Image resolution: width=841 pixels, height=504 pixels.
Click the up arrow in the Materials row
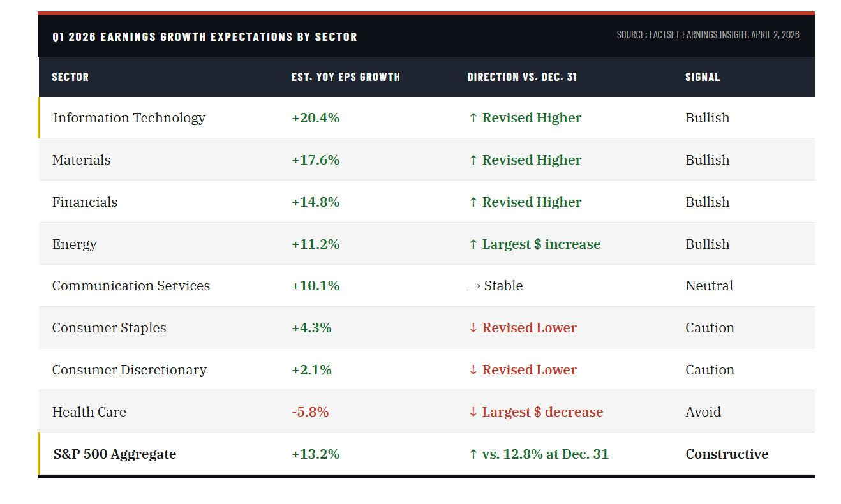[x=473, y=160]
